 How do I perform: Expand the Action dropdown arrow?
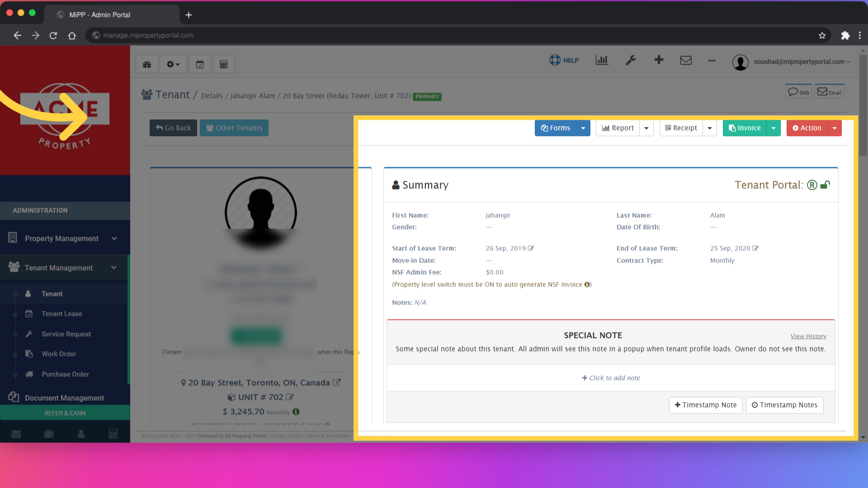click(x=835, y=128)
